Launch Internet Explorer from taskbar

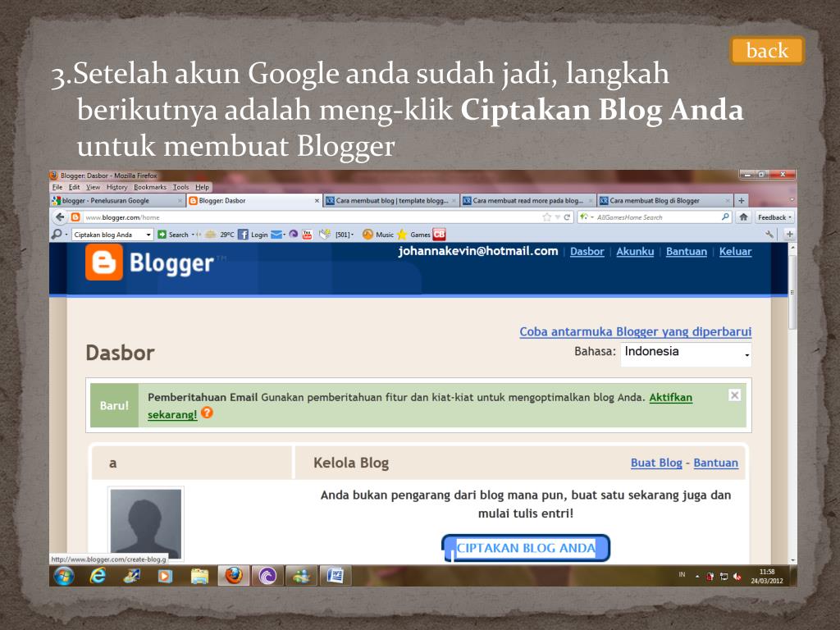[x=98, y=576]
